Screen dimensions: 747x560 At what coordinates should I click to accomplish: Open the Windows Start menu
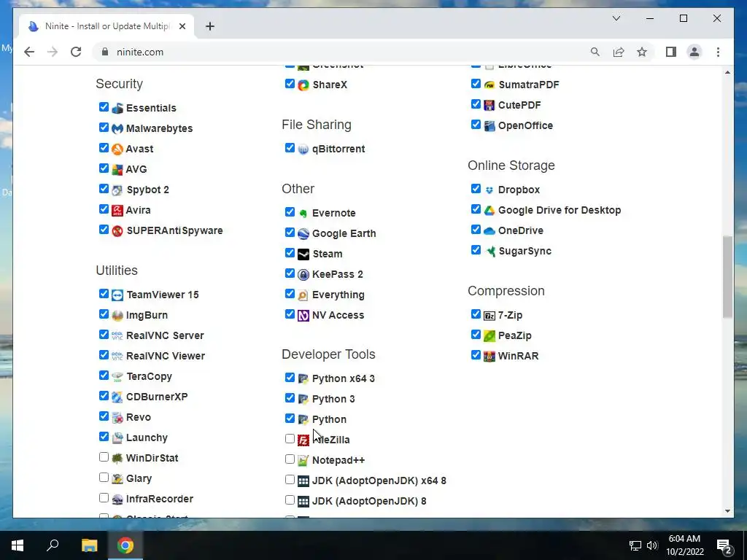(18, 545)
